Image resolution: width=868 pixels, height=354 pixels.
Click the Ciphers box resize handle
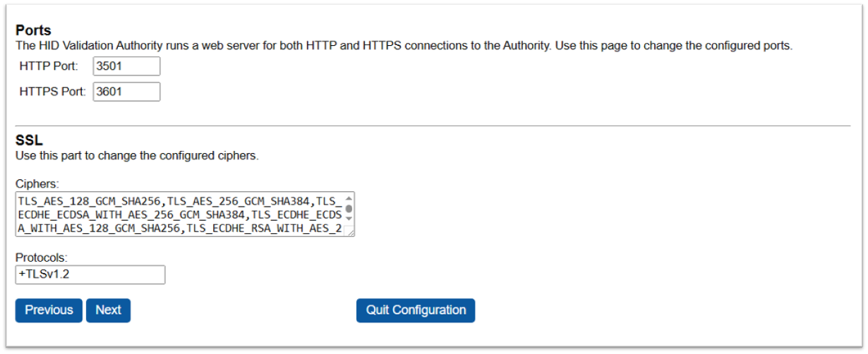pyautogui.click(x=351, y=231)
